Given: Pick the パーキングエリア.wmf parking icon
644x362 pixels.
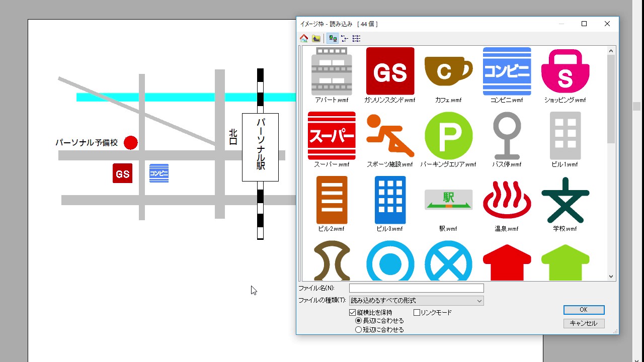Looking at the screenshot, I should pyautogui.click(x=448, y=136).
